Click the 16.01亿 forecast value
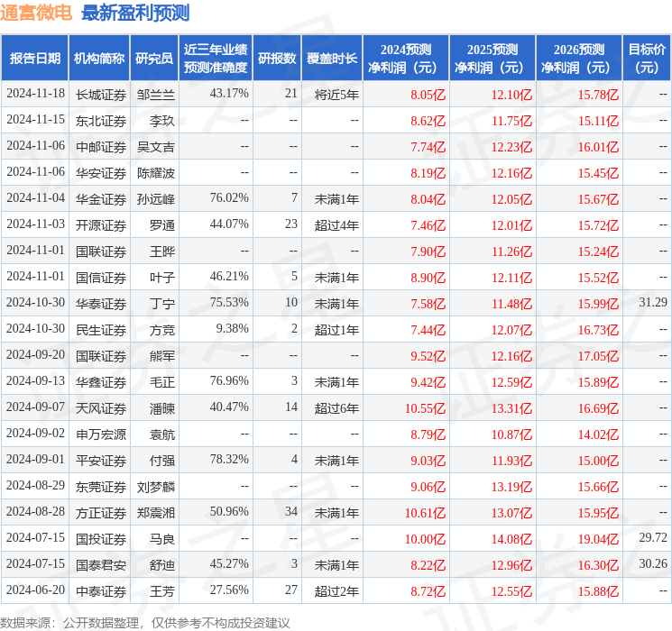672x631 pixels. point(598,147)
